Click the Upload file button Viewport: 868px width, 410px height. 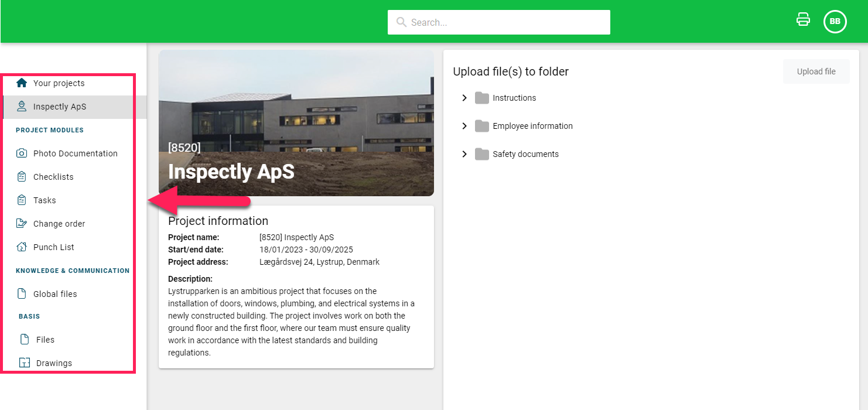click(816, 71)
